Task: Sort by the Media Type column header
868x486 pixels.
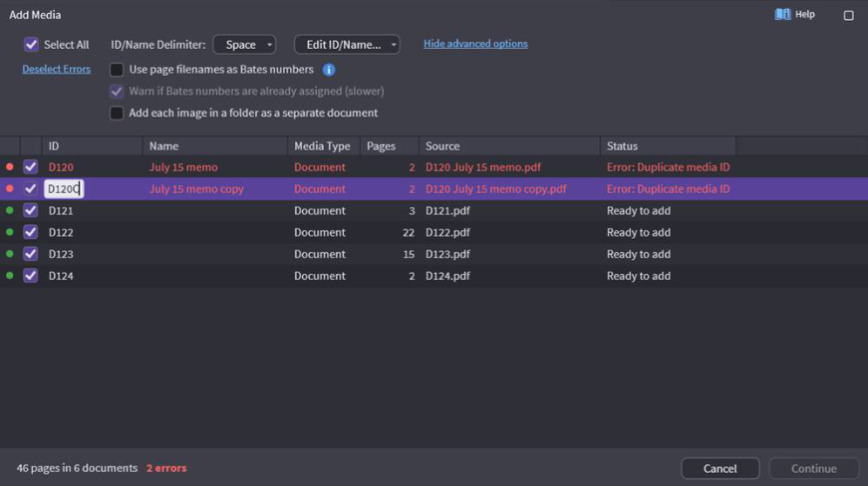Action: click(x=324, y=146)
